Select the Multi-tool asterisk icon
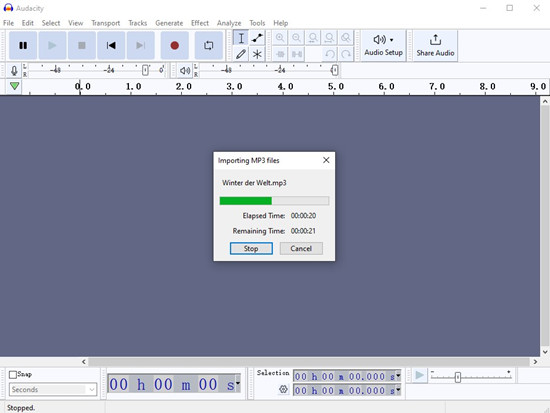 tap(257, 54)
